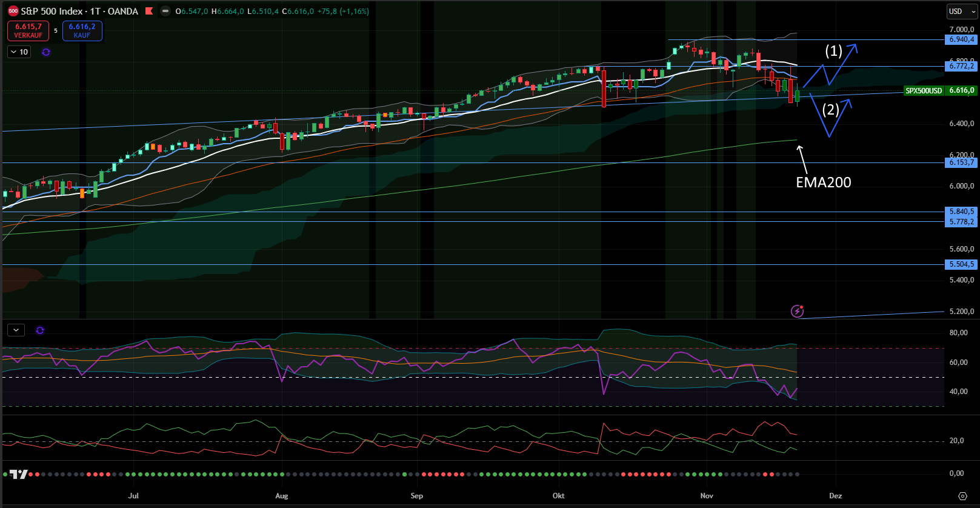This screenshot has width=980, height=508.
Task: Click the purple sync icon in indicator pane
Action: coord(40,330)
